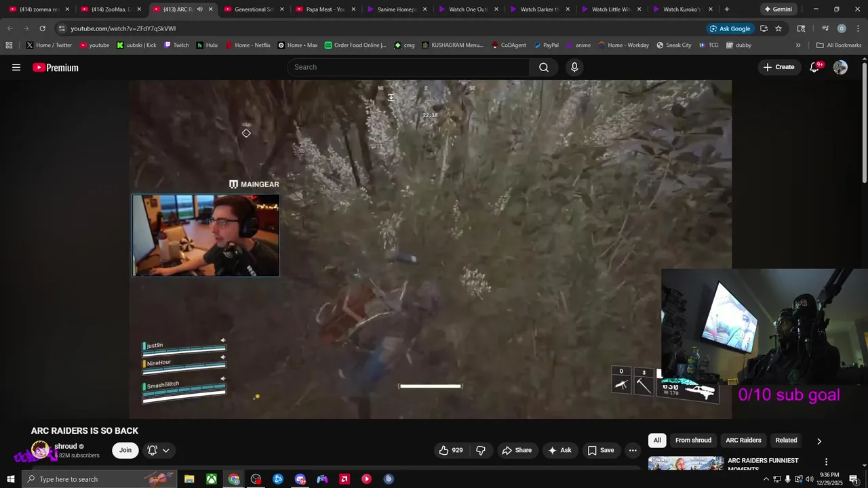Go back in browser history
The height and width of the screenshot is (488, 868).
(x=9, y=28)
